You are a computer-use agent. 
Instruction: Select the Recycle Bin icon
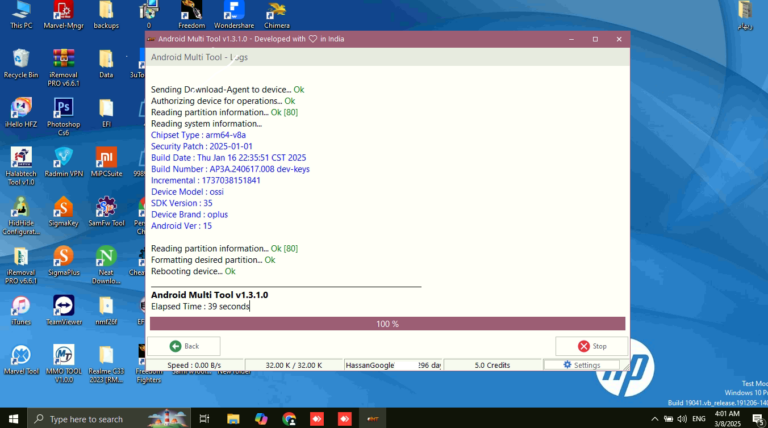click(21, 64)
